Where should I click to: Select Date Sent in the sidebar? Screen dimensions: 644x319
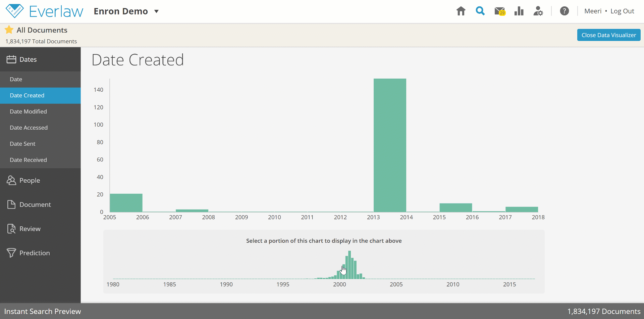pos(40,144)
